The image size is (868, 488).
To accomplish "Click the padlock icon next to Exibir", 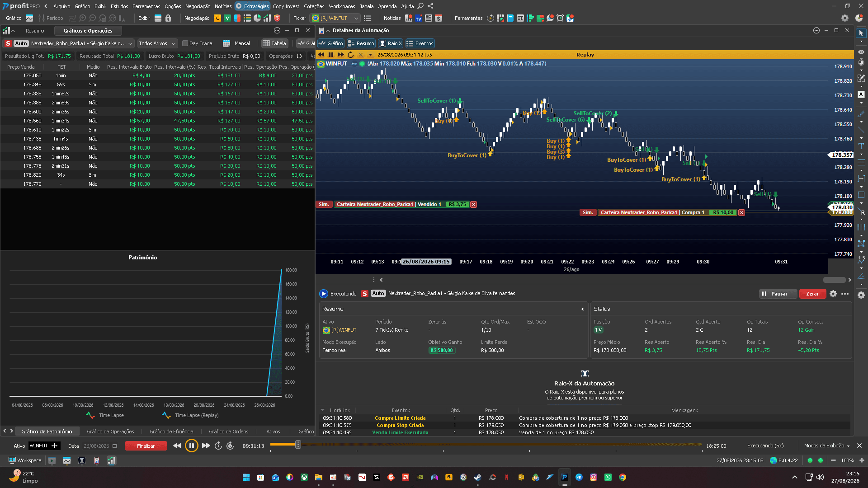I will [168, 18].
